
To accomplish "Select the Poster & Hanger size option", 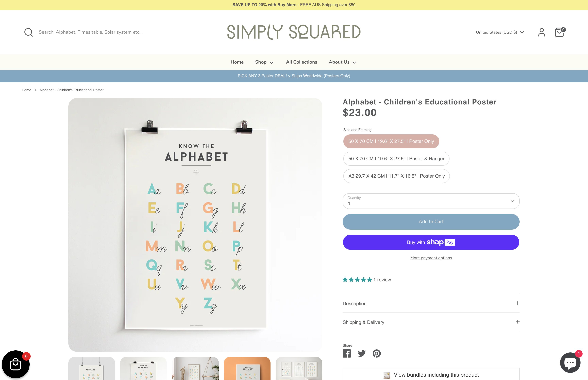I will (x=396, y=159).
